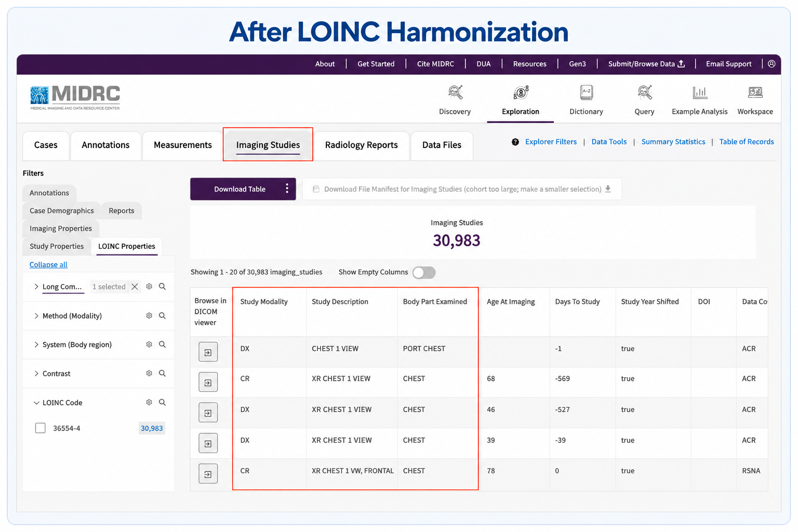798x532 pixels.
Task: Select the LOINC Properties filter tab
Action: pyautogui.click(x=127, y=246)
